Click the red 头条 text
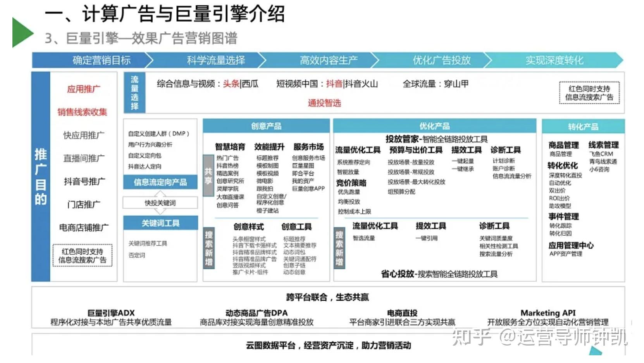 [231, 84]
